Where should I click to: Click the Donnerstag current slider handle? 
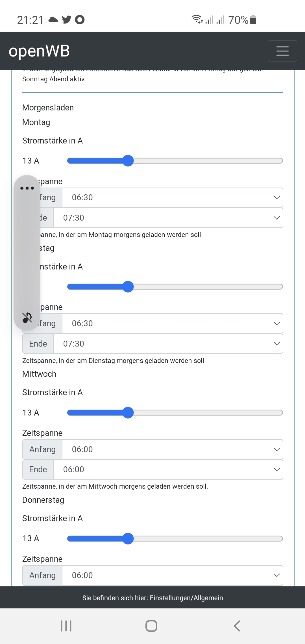point(128,539)
